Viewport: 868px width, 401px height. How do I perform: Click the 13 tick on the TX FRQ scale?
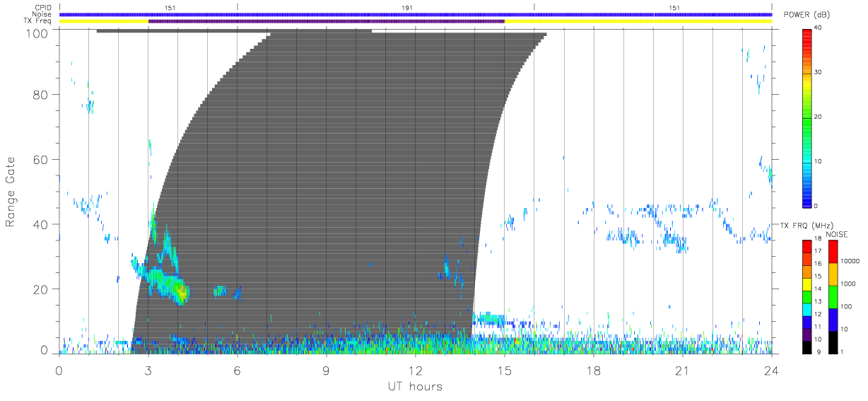(817, 302)
